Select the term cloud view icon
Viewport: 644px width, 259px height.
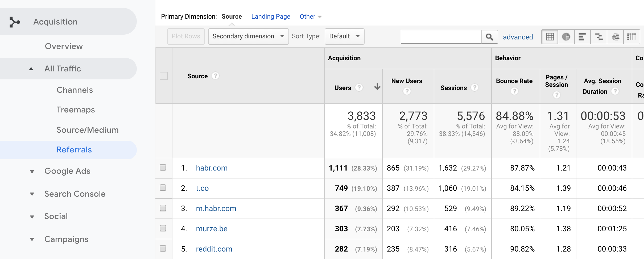pyautogui.click(x=615, y=37)
